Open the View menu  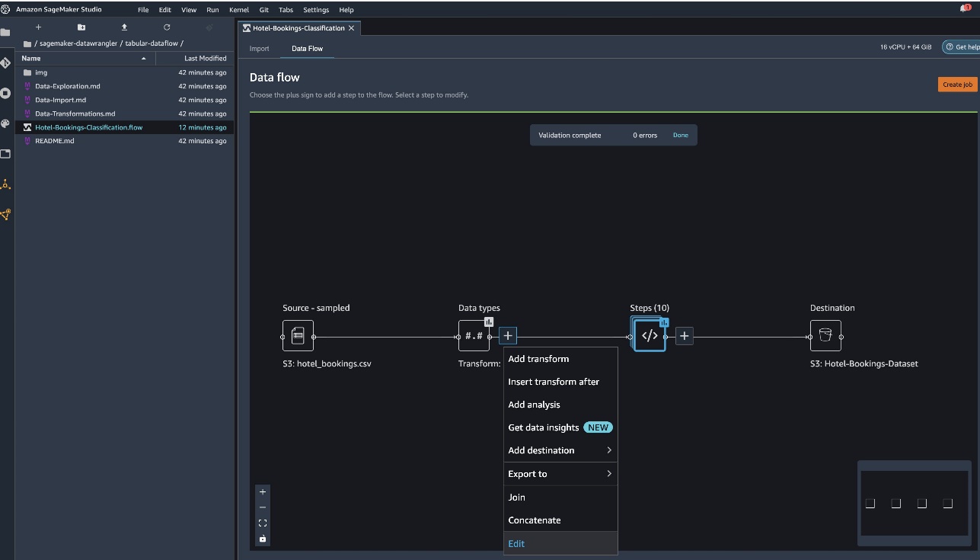(189, 10)
